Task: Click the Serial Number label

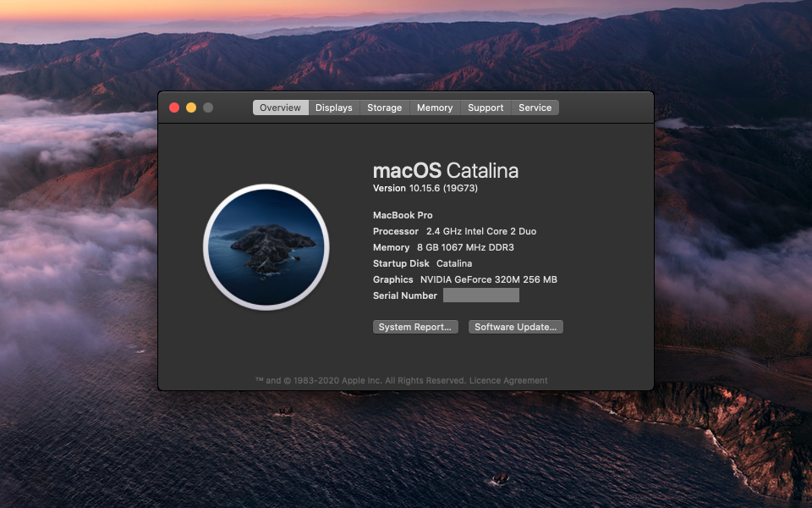Action: pos(405,295)
